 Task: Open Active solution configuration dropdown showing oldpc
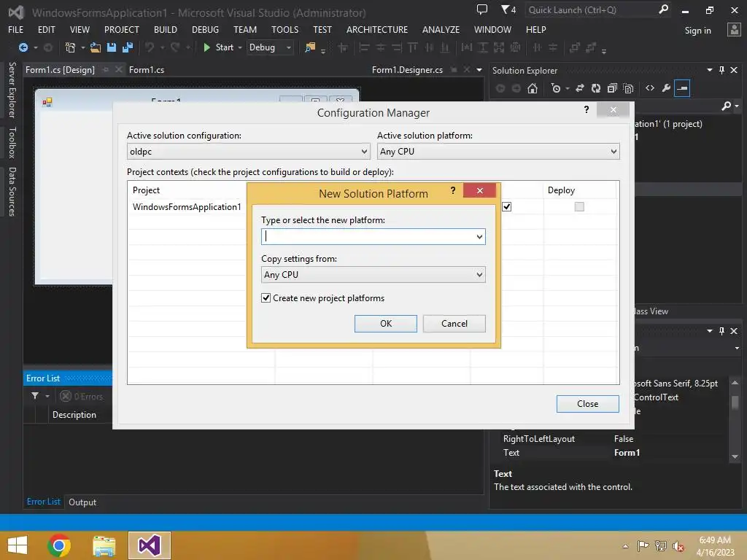(x=249, y=152)
